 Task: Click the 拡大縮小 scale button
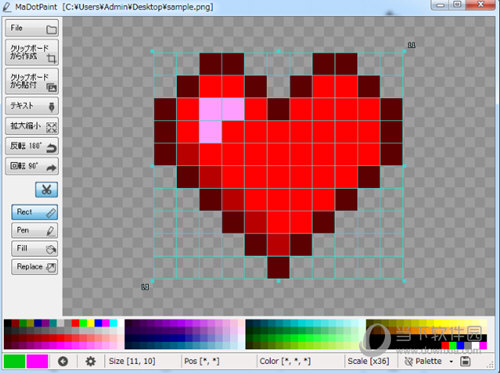pyautogui.click(x=32, y=126)
